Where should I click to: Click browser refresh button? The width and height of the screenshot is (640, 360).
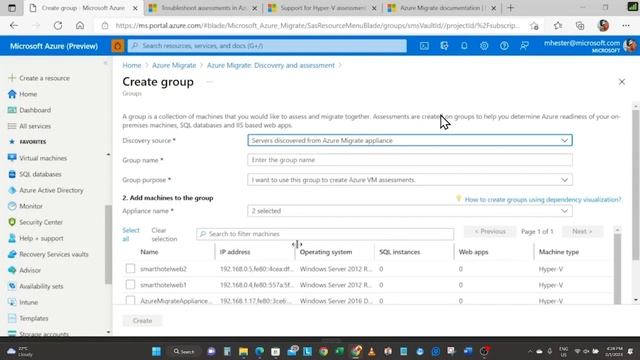coord(58,25)
